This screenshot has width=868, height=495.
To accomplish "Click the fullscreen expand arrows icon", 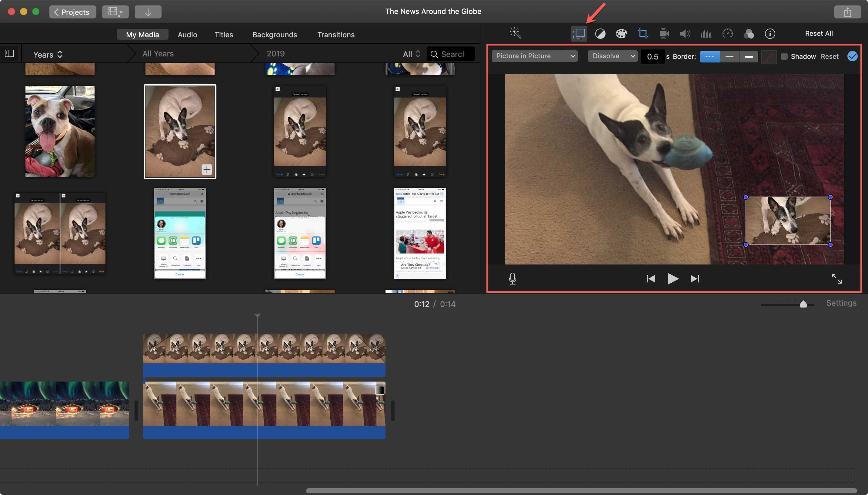I will [836, 278].
